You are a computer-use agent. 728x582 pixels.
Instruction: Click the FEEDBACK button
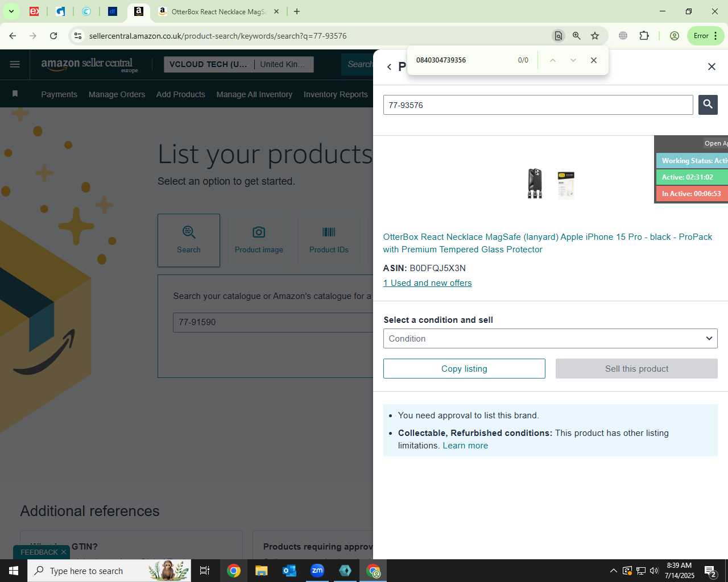point(39,552)
